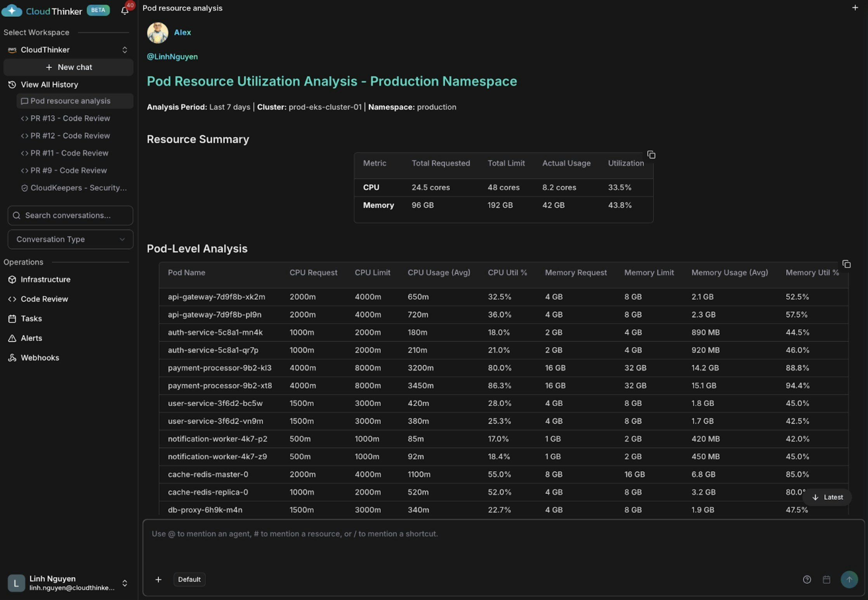Expand the CloudThinker workspace switcher
This screenshot has height=600, width=868.
point(125,50)
